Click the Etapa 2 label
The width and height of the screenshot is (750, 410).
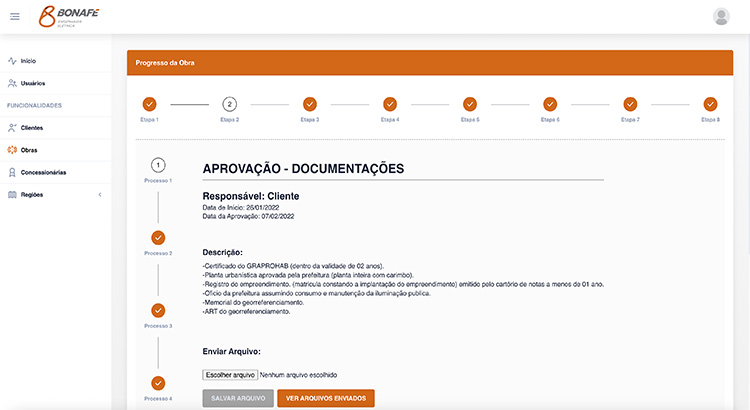point(230,120)
